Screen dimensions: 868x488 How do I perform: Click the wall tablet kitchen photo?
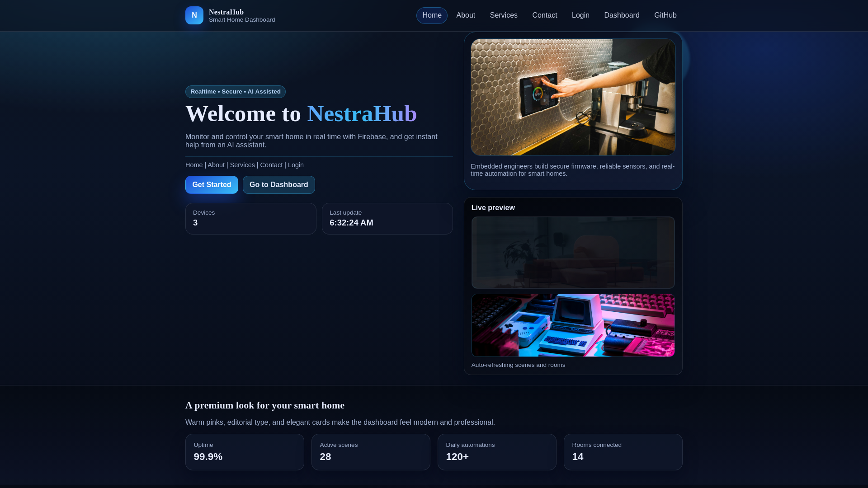pos(573,97)
